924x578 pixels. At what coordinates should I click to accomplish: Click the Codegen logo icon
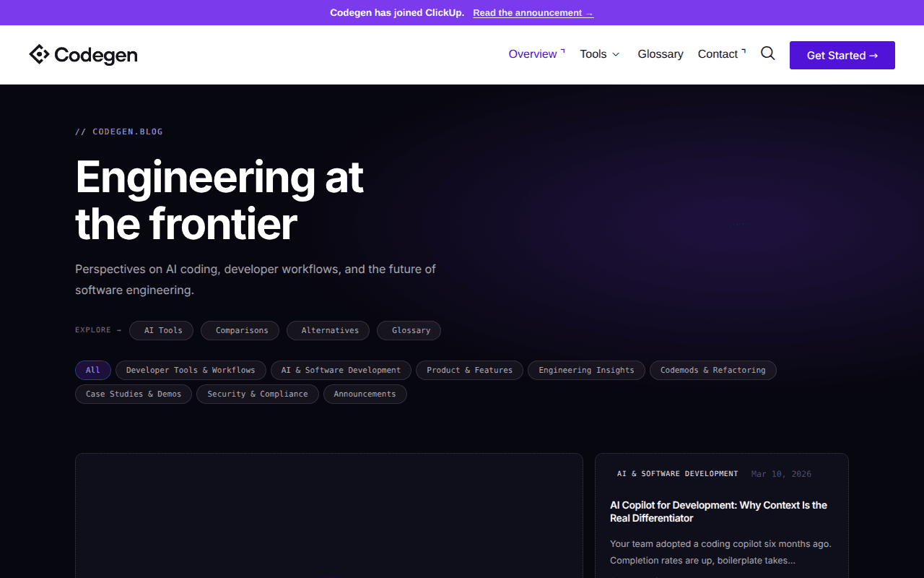coord(39,54)
